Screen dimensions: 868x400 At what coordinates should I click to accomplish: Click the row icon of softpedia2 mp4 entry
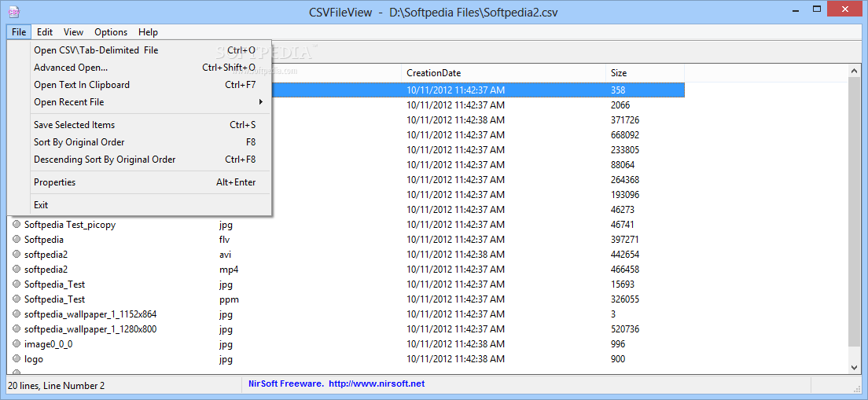point(17,270)
